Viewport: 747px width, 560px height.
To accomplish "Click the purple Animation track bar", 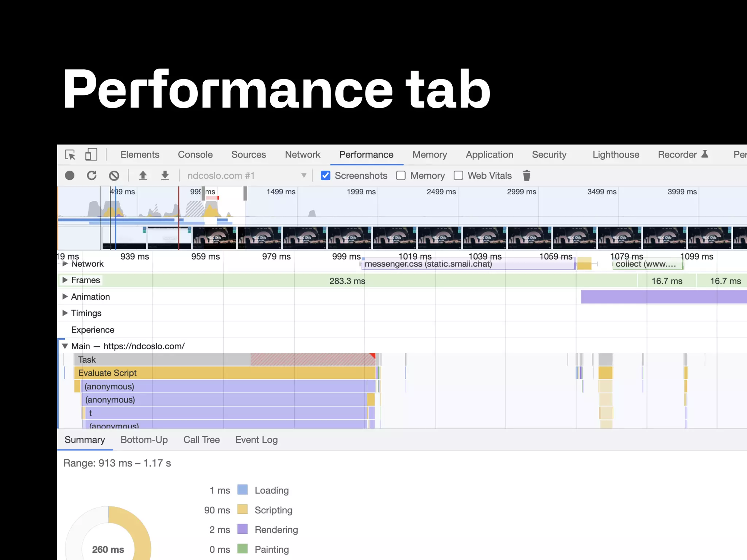I will 664,297.
